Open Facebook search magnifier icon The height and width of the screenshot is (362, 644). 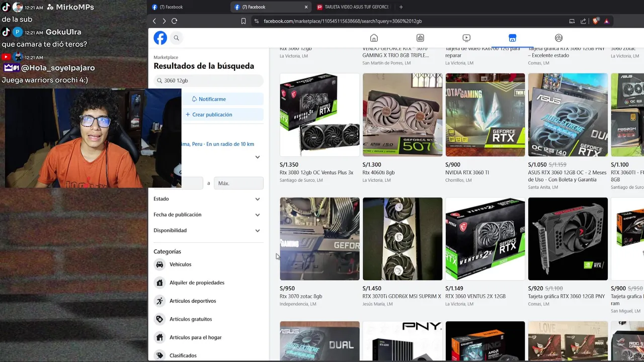[x=177, y=38]
